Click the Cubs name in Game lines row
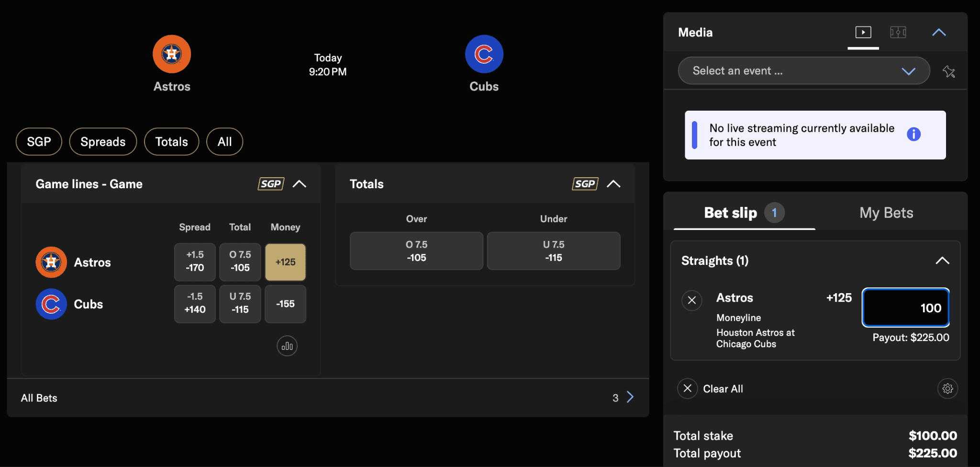Image resolution: width=980 pixels, height=467 pixels. (x=89, y=304)
